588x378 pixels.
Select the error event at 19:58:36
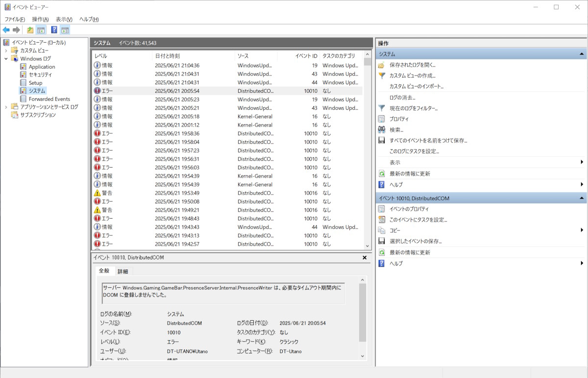(x=227, y=133)
